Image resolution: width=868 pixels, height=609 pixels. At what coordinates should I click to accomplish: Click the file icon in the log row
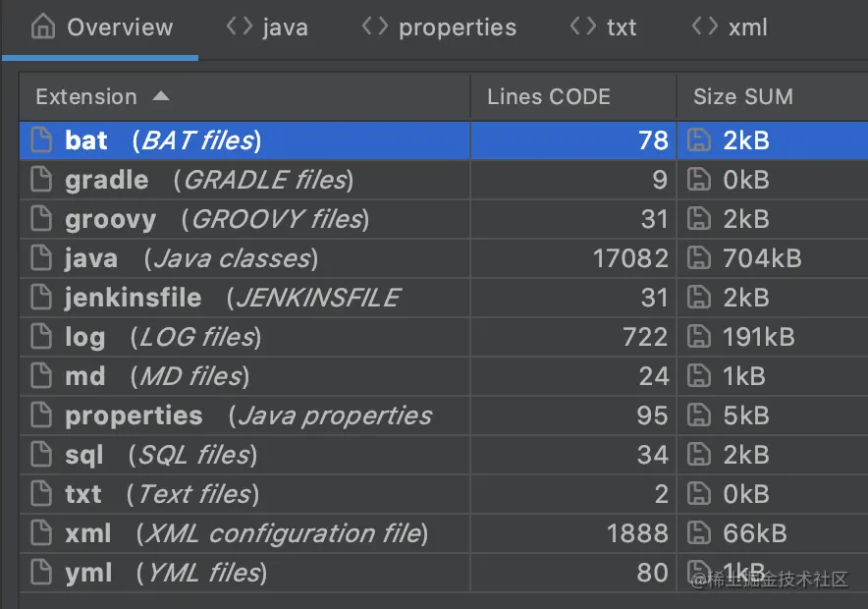point(41,337)
